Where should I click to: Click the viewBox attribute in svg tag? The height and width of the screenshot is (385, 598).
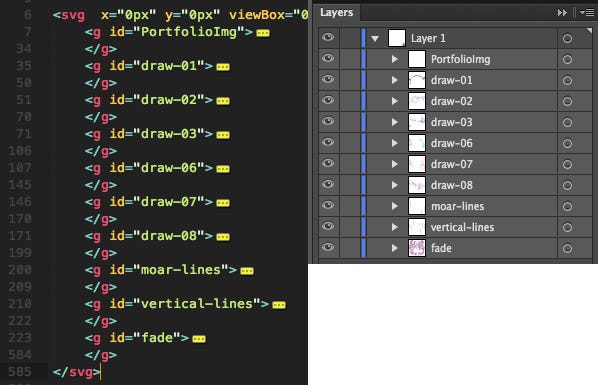pyautogui.click(x=257, y=15)
